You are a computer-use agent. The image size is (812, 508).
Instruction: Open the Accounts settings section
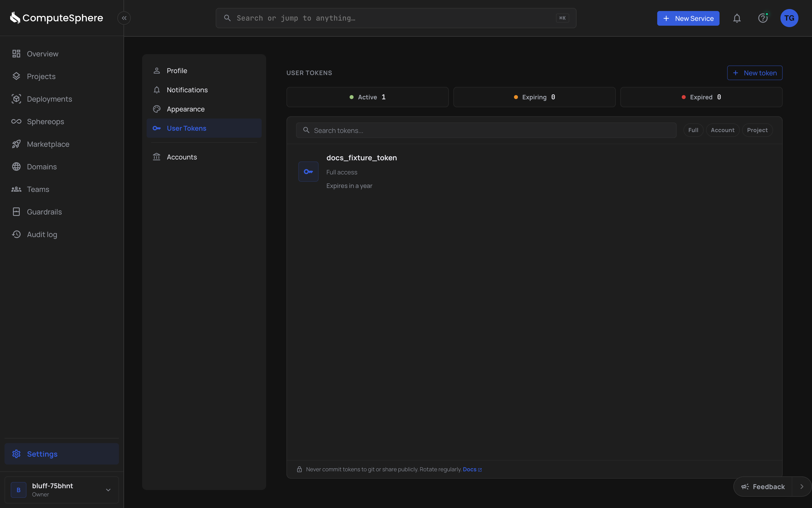[204, 157]
